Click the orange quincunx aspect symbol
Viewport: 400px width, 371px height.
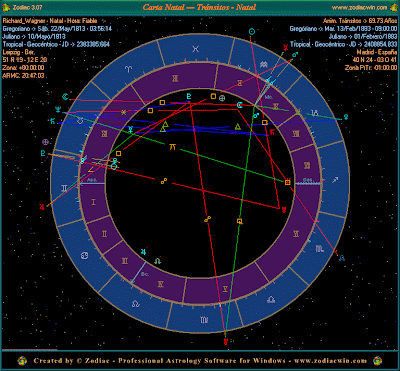pos(173,146)
